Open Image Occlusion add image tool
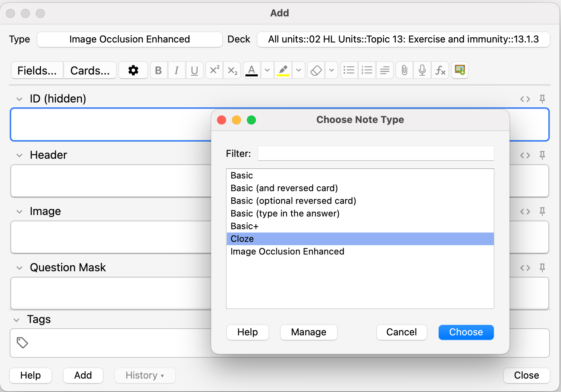Viewport: 561px width, 392px height. point(460,70)
